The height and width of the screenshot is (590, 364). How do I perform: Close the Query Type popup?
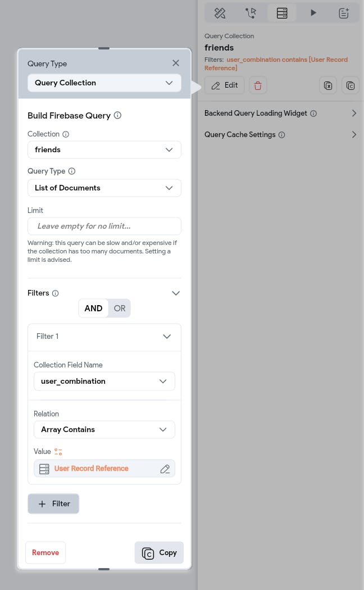(176, 63)
